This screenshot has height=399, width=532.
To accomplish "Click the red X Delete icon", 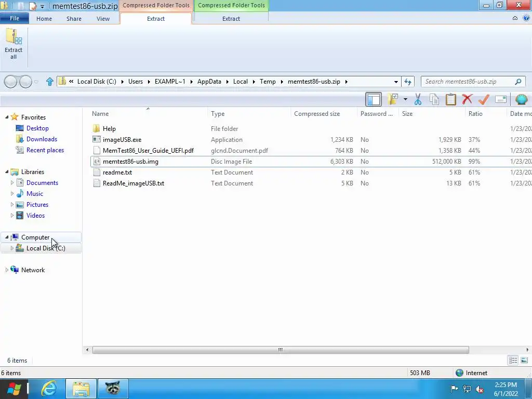I will pyautogui.click(x=467, y=99).
